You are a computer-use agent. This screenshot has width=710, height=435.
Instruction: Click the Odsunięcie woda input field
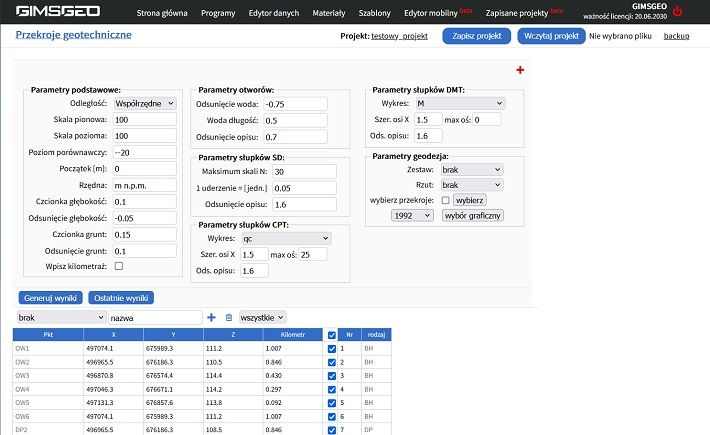(x=295, y=104)
